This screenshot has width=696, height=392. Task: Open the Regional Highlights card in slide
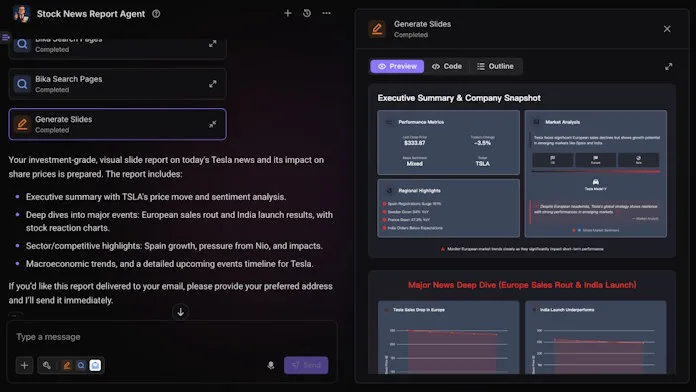click(x=448, y=208)
